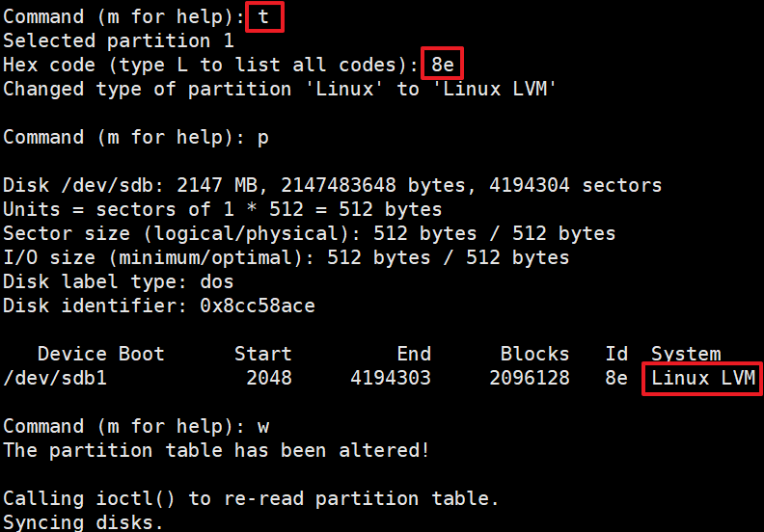The image size is (764, 532).
Task: Click 'Linux LVM' in the partition table row
Action: click(x=703, y=378)
